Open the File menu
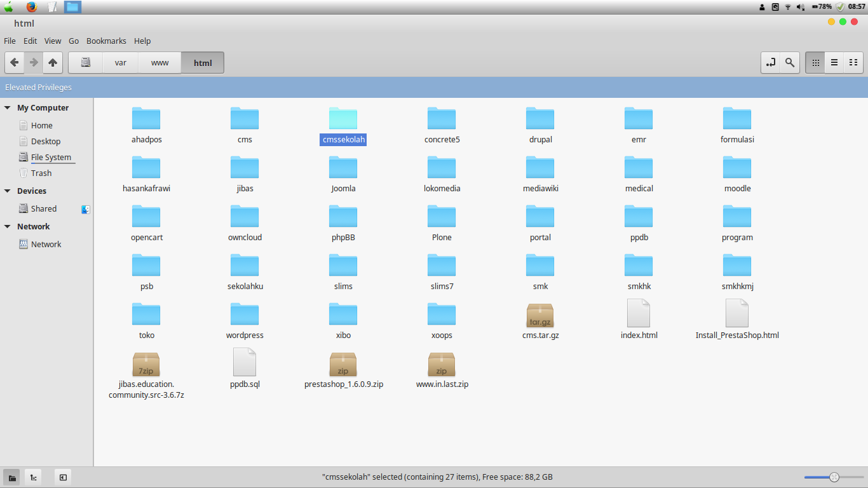Image resolution: width=868 pixels, height=488 pixels. click(10, 41)
